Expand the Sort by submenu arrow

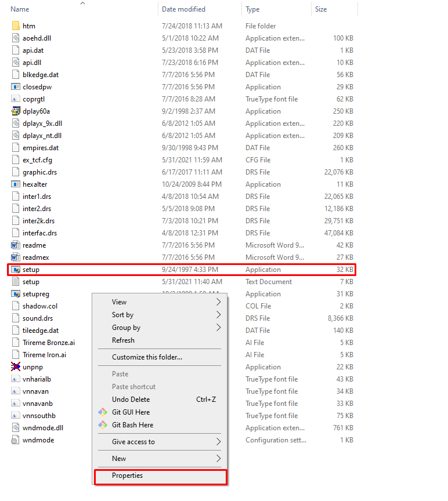pyautogui.click(x=218, y=315)
